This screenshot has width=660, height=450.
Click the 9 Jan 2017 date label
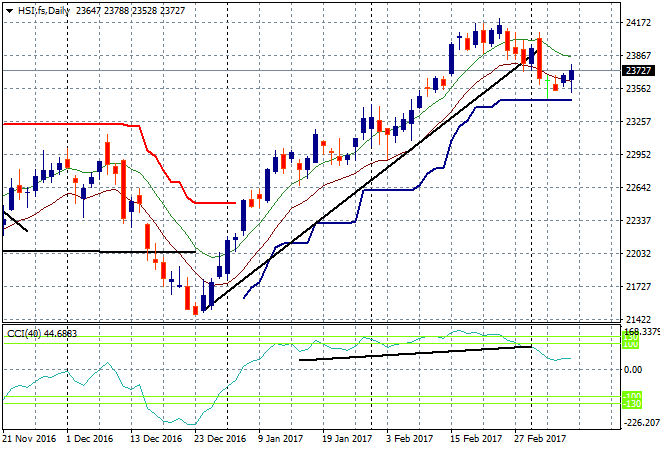pyautogui.click(x=280, y=439)
